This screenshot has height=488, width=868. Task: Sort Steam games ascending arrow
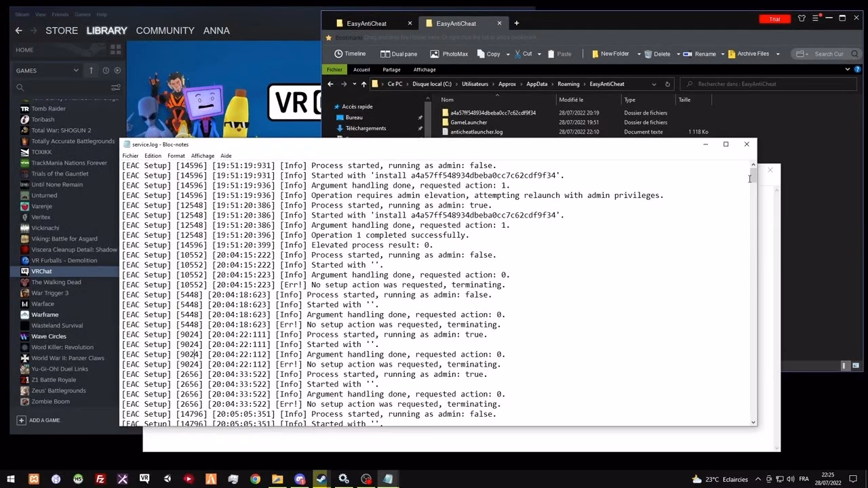pos(91,70)
